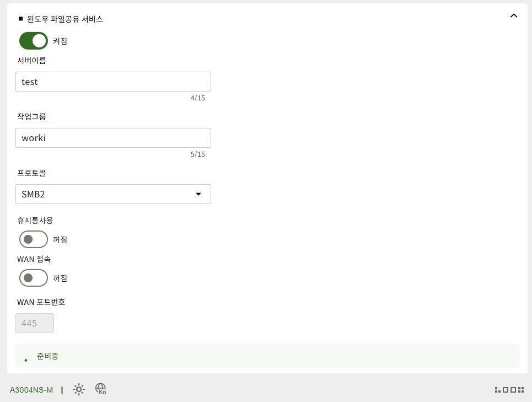The width and height of the screenshot is (532, 402).
Task: Click the A3004NS-M model name link
Action: click(31, 390)
